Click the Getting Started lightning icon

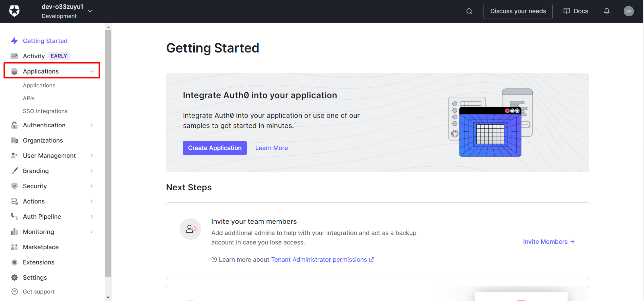14,41
